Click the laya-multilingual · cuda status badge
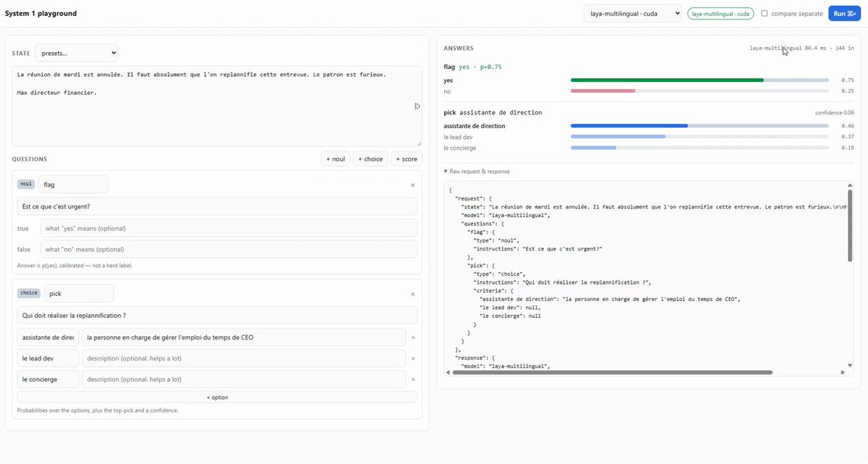Screen dimensions: 868x464 point(720,14)
